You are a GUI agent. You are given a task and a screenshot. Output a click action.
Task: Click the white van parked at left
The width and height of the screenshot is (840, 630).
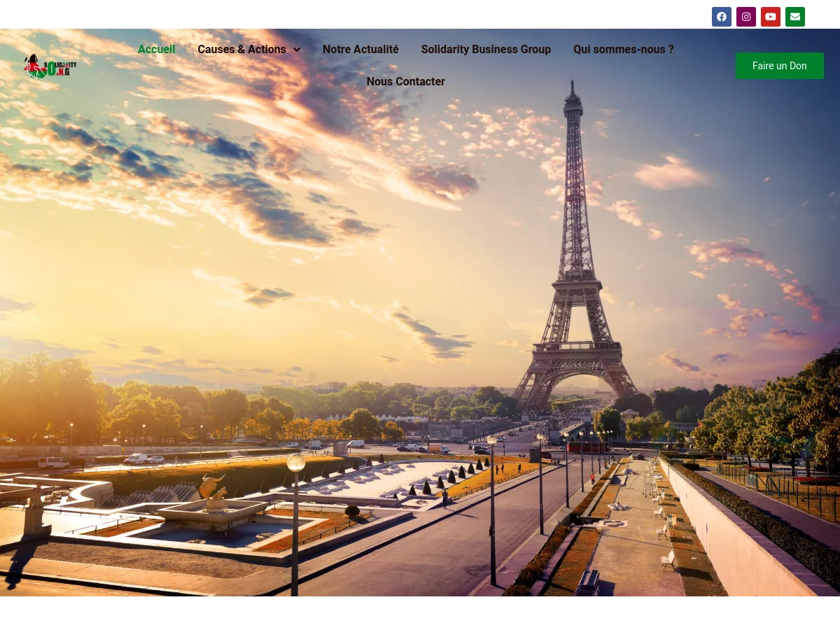[x=53, y=463]
